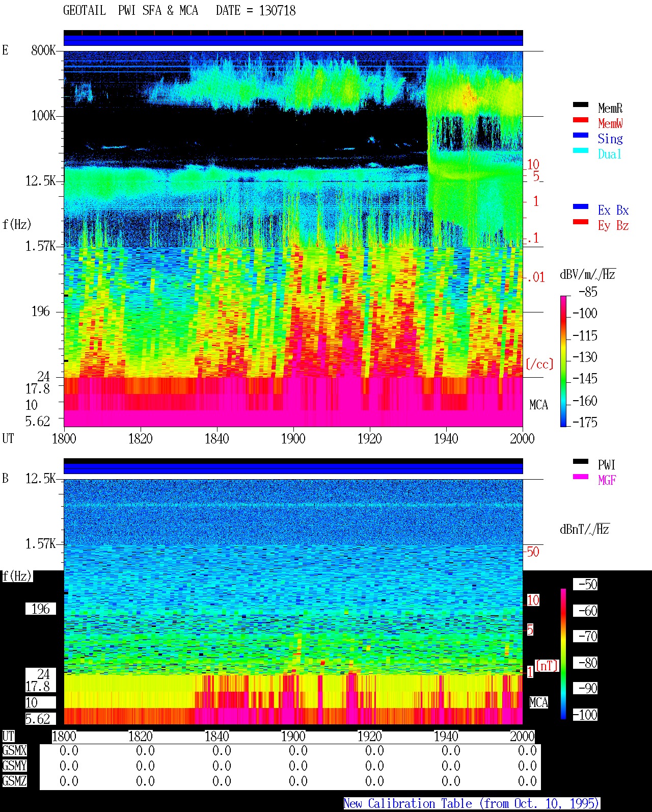Click the dBV/m electric field color bar
This screenshot has width=652, height=812.
[x=563, y=361]
